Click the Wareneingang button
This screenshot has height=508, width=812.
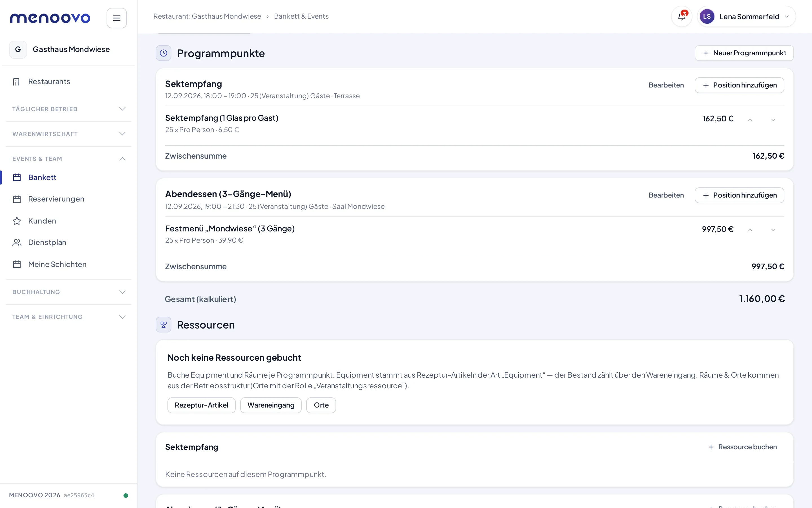[271, 405]
